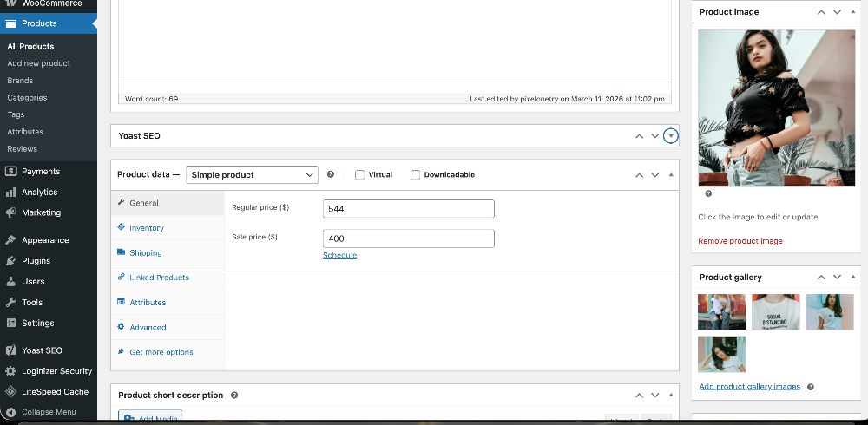Viewport: 868px width, 425px height.
Task: Click the Yoast SEO sidebar icon
Action: pos(10,350)
